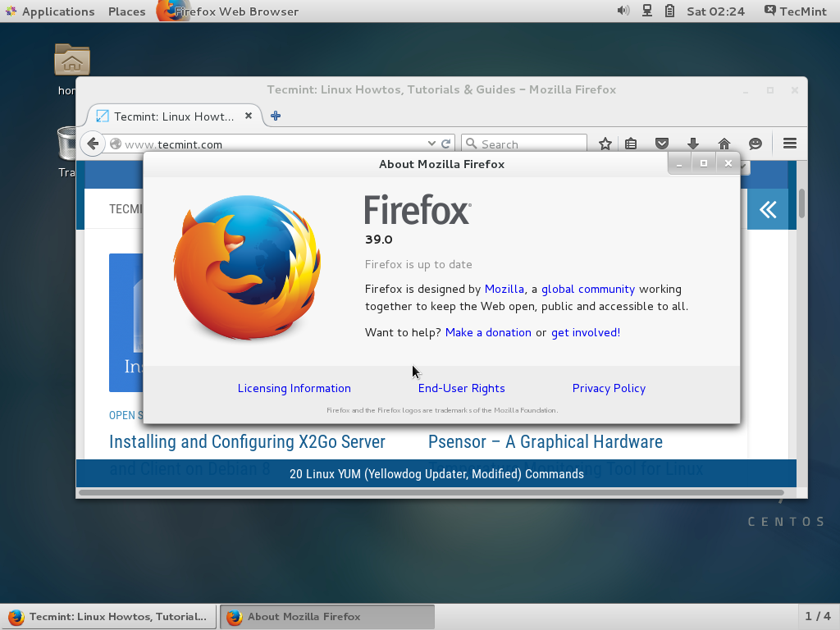840x630 pixels.
Task: Open the Privacy Policy link
Action: [609, 388]
